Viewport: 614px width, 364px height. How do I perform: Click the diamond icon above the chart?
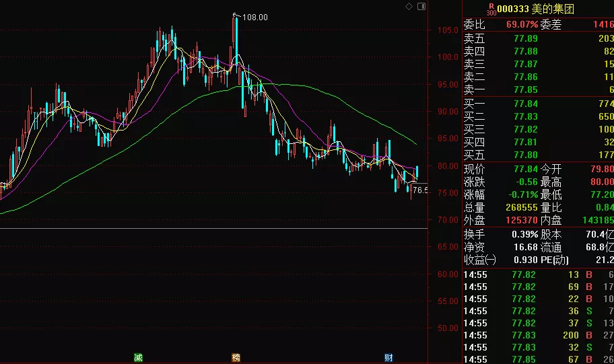click(409, 6)
